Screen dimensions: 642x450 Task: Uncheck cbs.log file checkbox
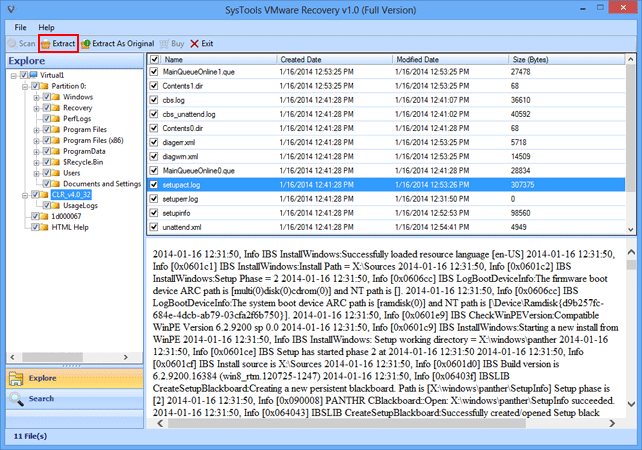pyautogui.click(x=154, y=100)
